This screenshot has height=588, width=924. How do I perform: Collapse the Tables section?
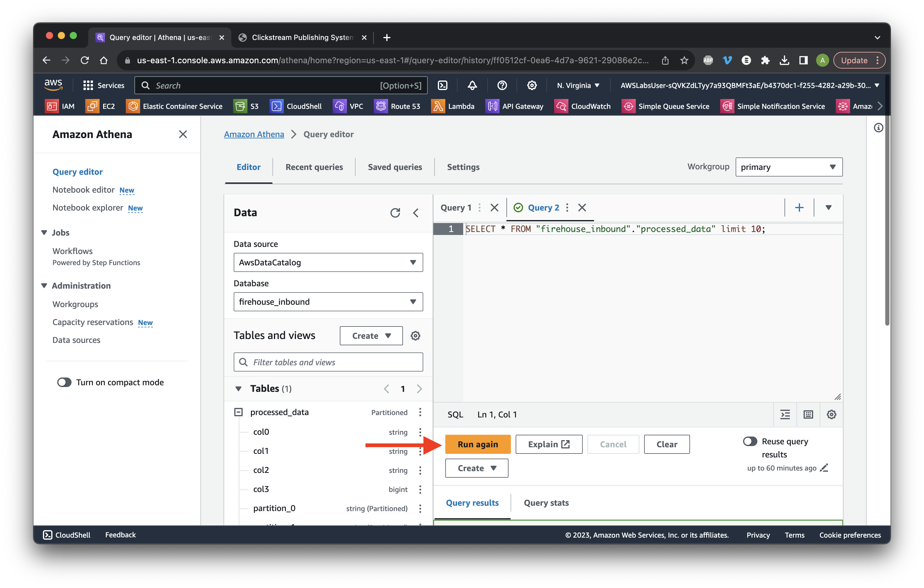tap(238, 389)
